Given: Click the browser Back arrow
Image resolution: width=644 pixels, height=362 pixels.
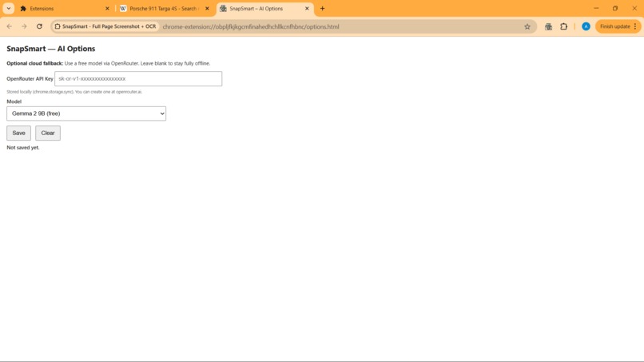Looking at the screenshot, I should tap(10, 26).
